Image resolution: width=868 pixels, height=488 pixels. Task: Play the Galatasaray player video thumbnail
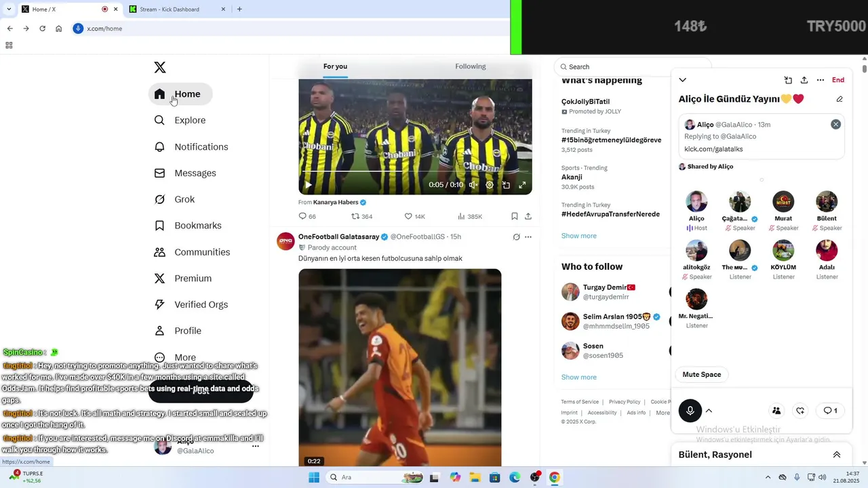[400, 367]
